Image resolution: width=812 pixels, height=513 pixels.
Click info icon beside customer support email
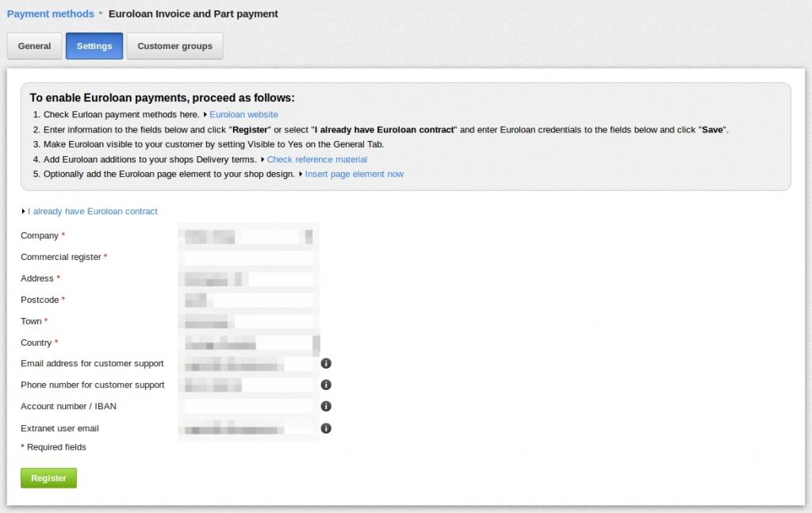(326, 363)
